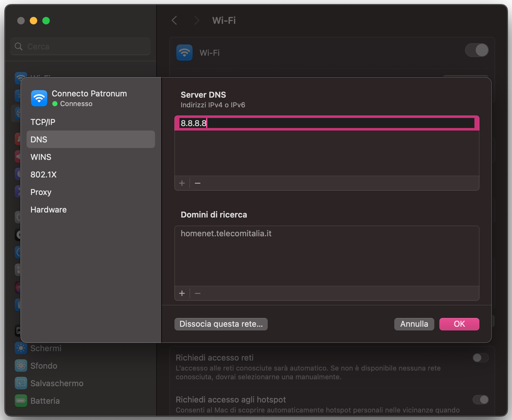Click the Batteria icon in the sidebar

point(20,401)
